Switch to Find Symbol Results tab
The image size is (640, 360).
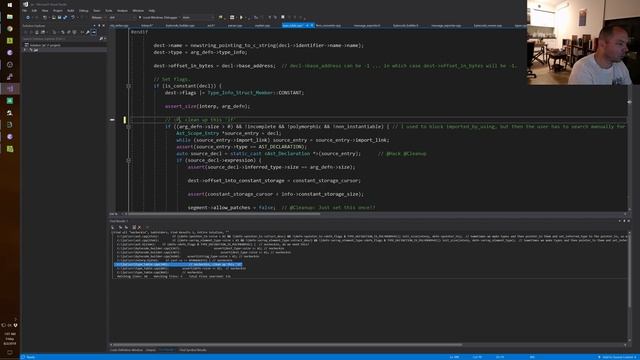tap(193, 350)
